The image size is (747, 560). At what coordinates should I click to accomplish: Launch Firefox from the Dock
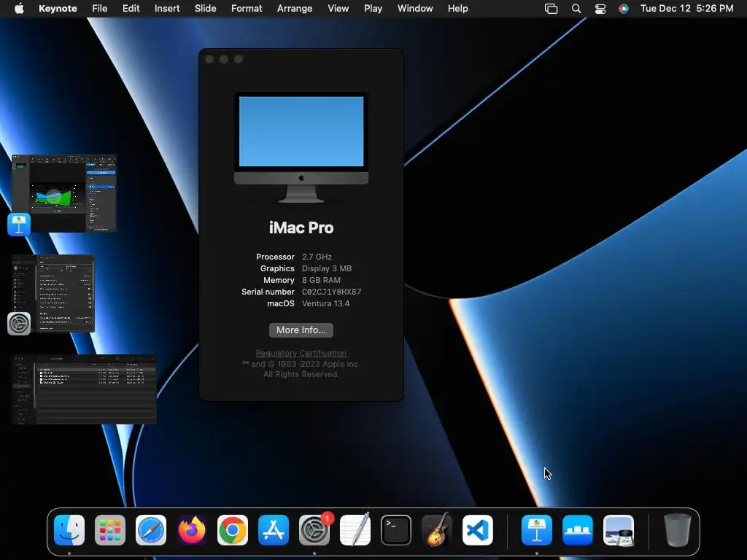[192, 530]
